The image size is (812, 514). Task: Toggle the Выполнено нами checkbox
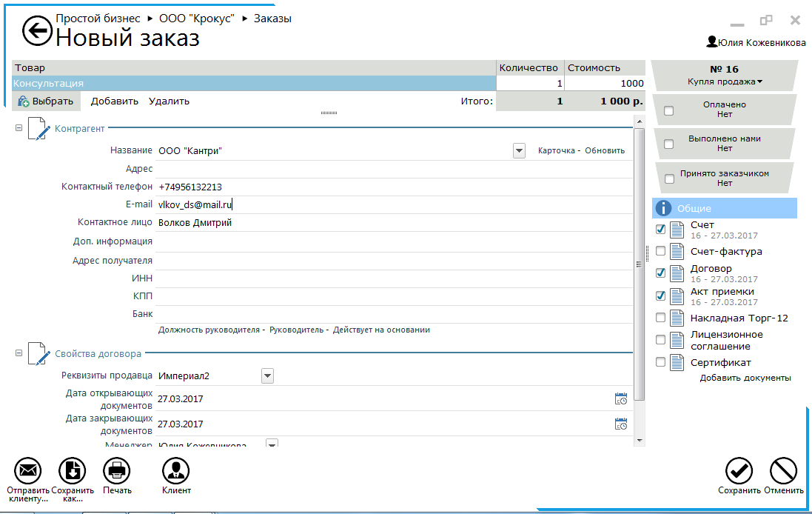(x=669, y=144)
